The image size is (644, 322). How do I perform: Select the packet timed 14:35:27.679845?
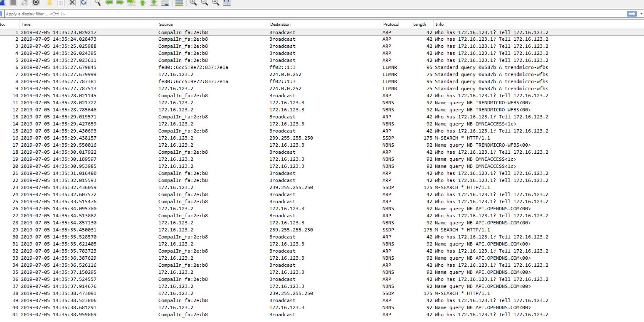coord(322,67)
